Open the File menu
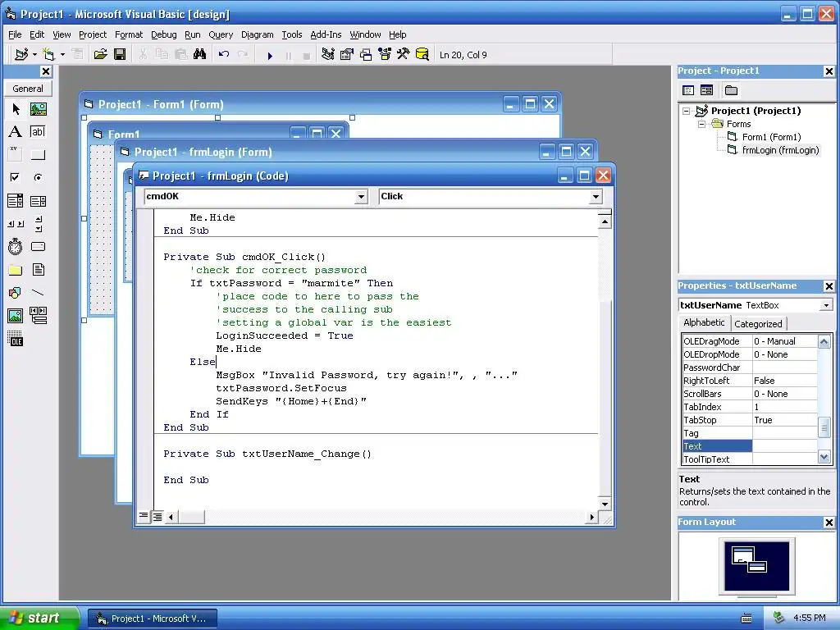Viewport: 840px width, 630px height. pyautogui.click(x=15, y=34)
